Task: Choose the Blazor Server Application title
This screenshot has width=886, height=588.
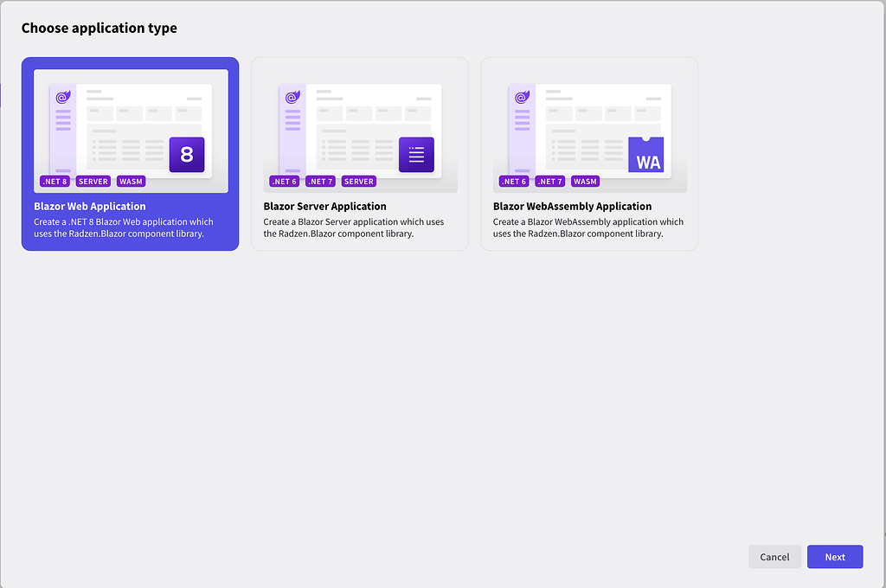Action: (x=324, y=207)
